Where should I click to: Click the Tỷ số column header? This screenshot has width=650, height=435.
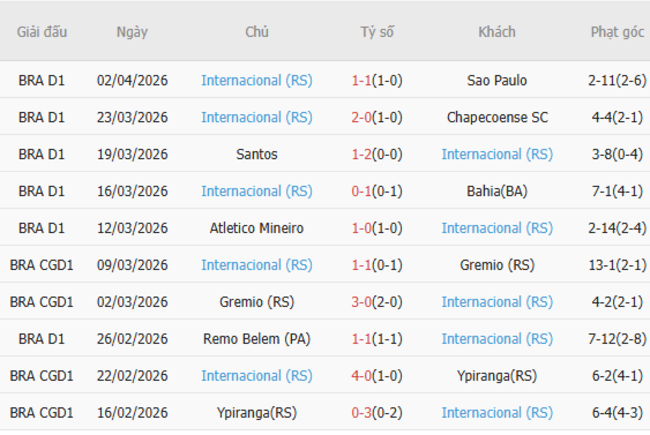pyautogui.click(x=377, y=32)
